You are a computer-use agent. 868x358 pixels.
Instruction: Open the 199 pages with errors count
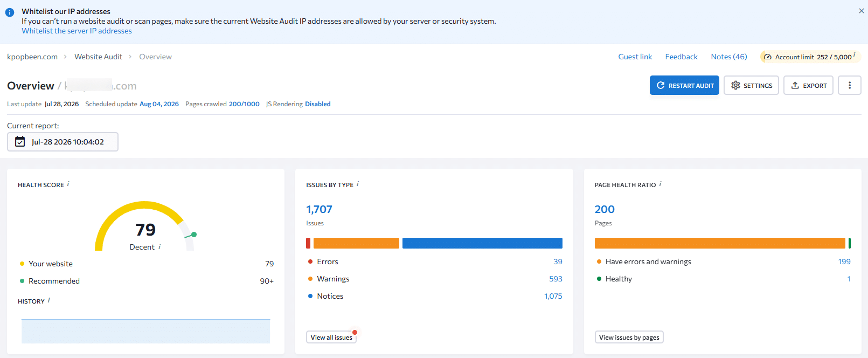(844, 261)
